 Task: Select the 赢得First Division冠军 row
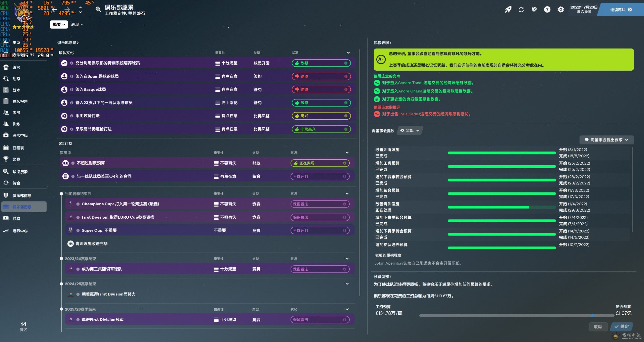pyautogui.click(x=210, y=320)
